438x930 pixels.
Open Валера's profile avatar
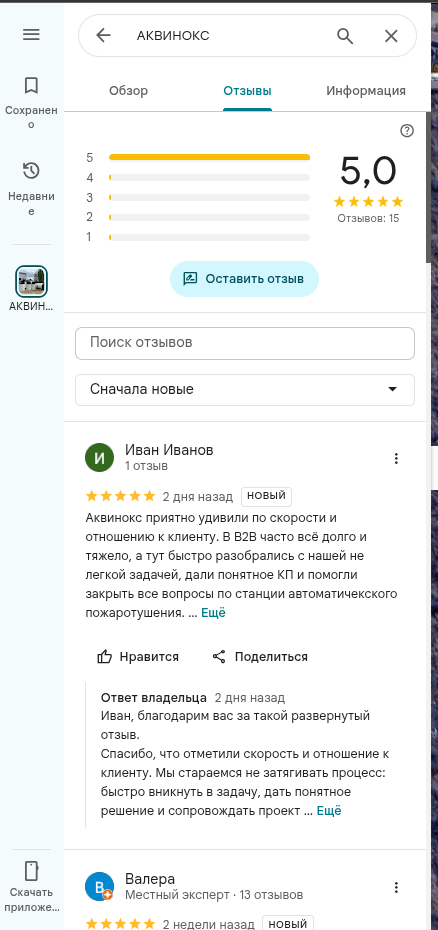tap(100, 887)
